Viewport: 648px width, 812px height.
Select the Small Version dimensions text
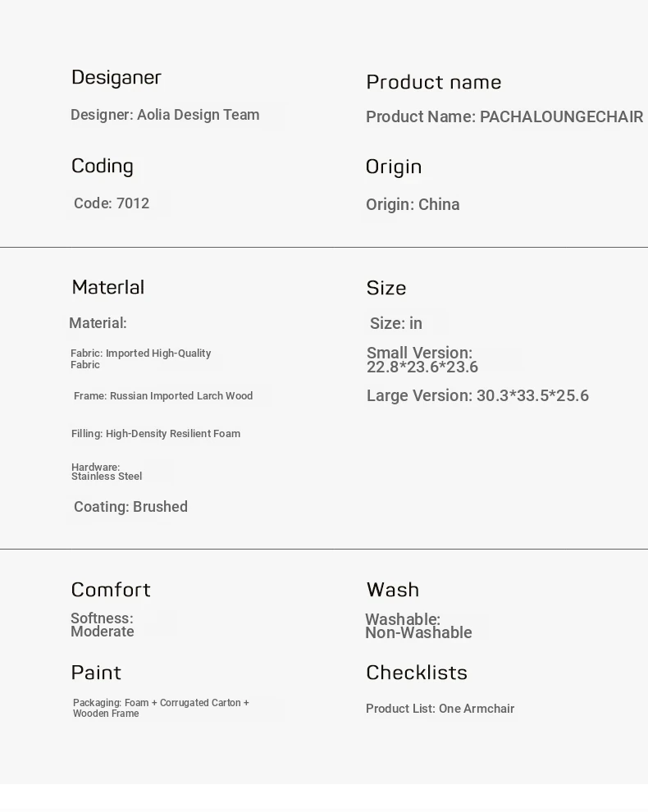point(422,360)
